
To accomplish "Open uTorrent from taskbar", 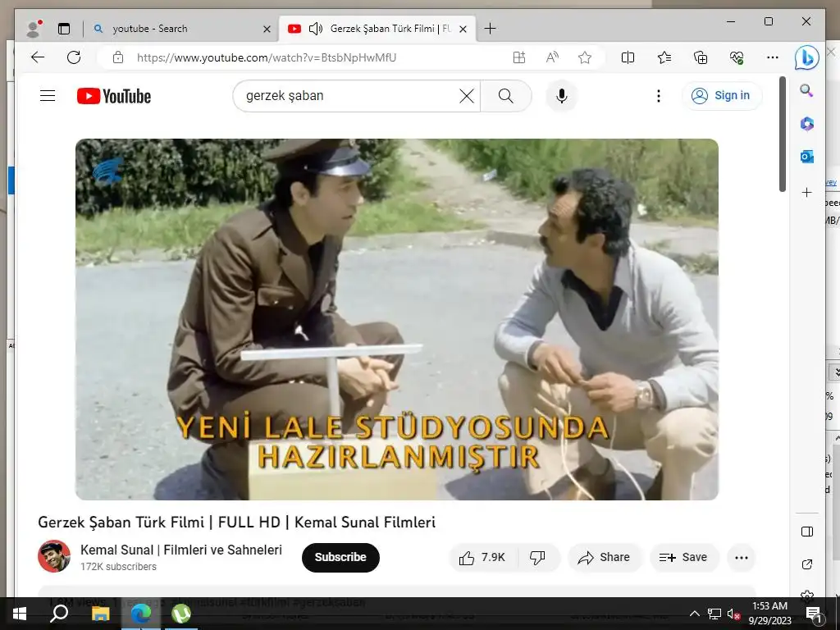I will pos(181,614).
